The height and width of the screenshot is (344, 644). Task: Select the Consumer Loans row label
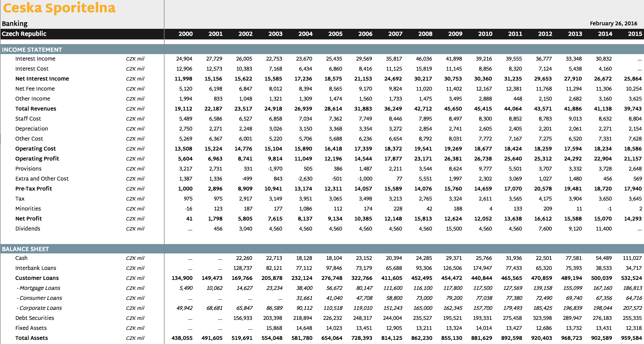pos(39,298)
